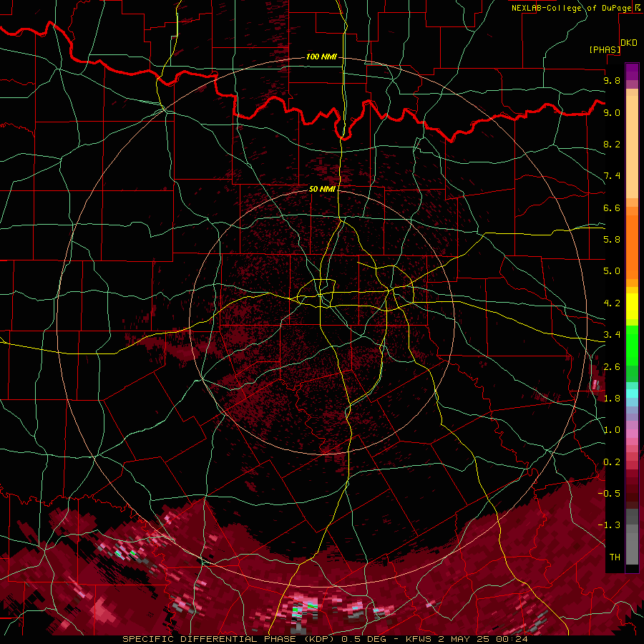Select the -0.5 value on the scale
This screenshot has height=644, width=644.
(x=609, y=494)
